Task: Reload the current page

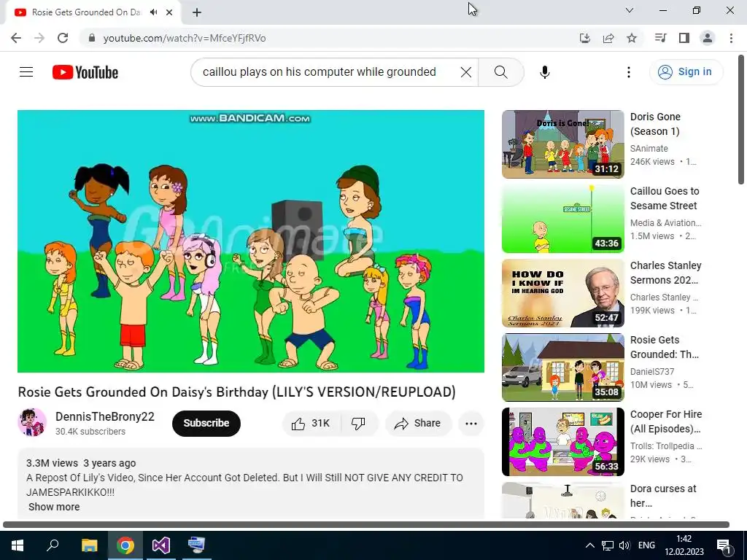Action: pos(63,38)
